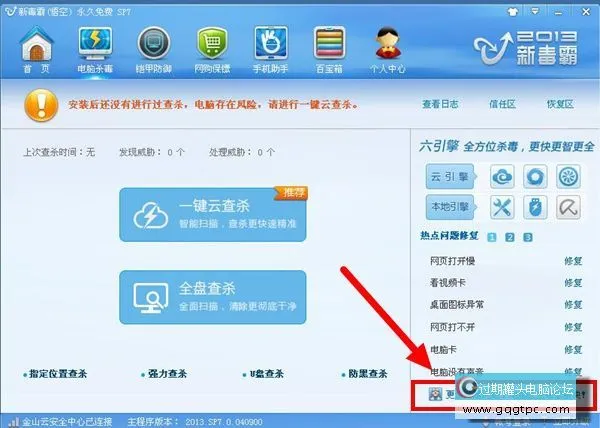Open the 手机助手 phone assistant icon
Viewport: 600px width, 428px height.
[271, 49]
